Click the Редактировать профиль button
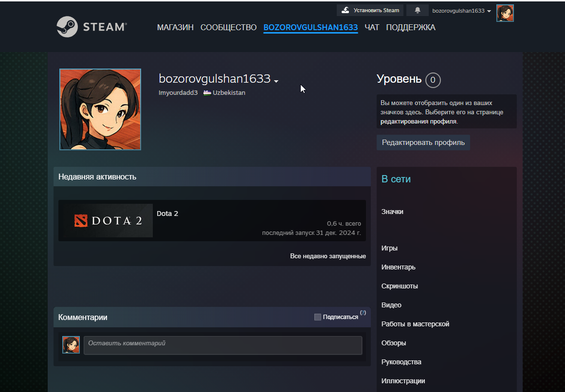Image resolution: width=565 pixels, height=392 pixels. (x=423, y=143)
